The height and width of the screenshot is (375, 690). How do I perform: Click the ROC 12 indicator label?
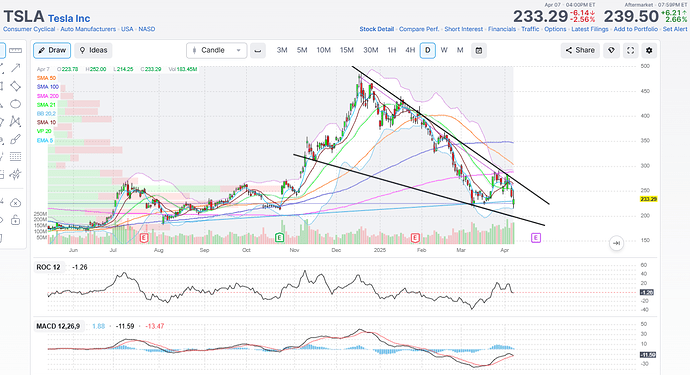tap(48, 267)
